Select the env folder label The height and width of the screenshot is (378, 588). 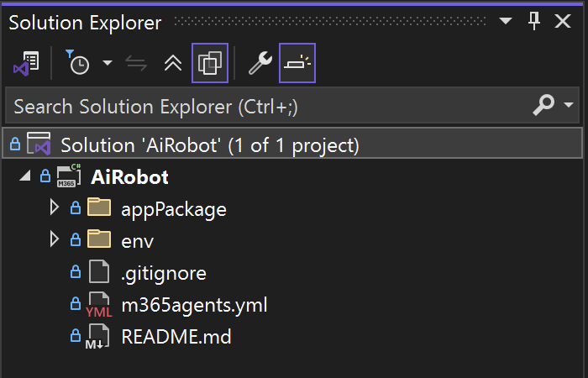tap(137, 241)
